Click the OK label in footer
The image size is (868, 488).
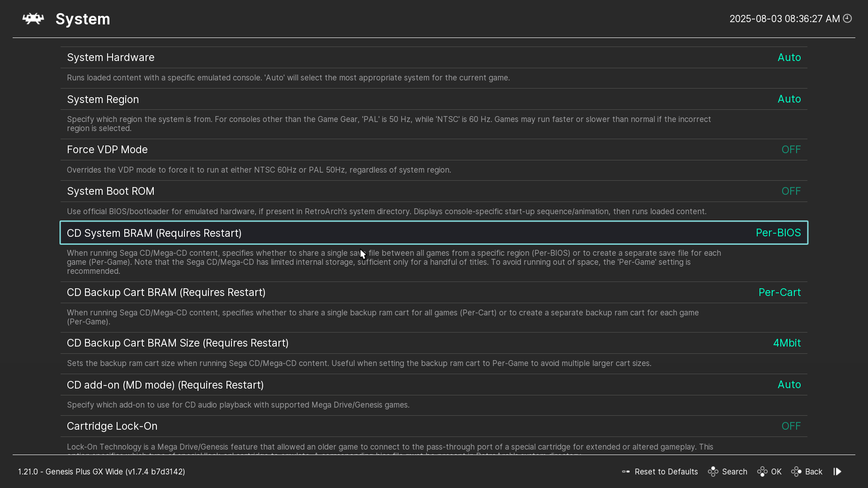click(776, 472)
